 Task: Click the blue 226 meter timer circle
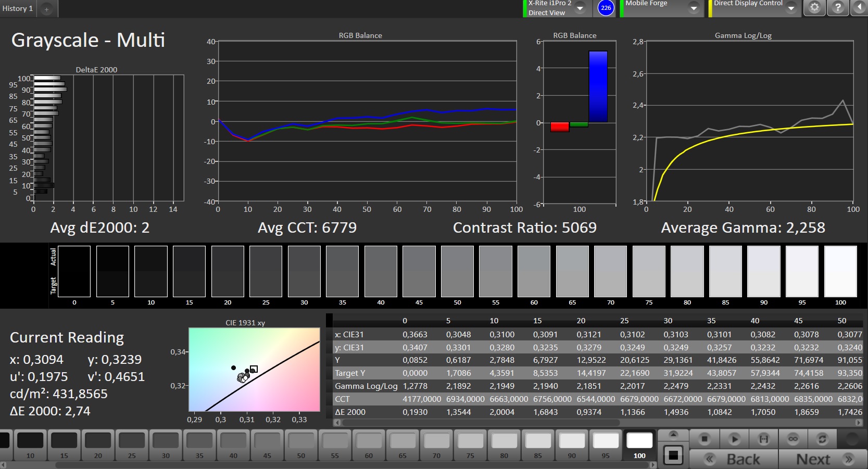point(606,8)
